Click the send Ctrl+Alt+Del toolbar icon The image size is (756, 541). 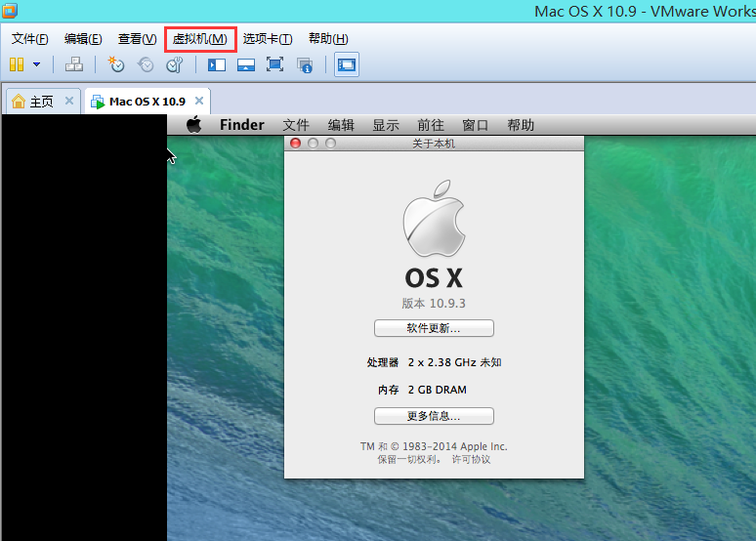point(74,64)
